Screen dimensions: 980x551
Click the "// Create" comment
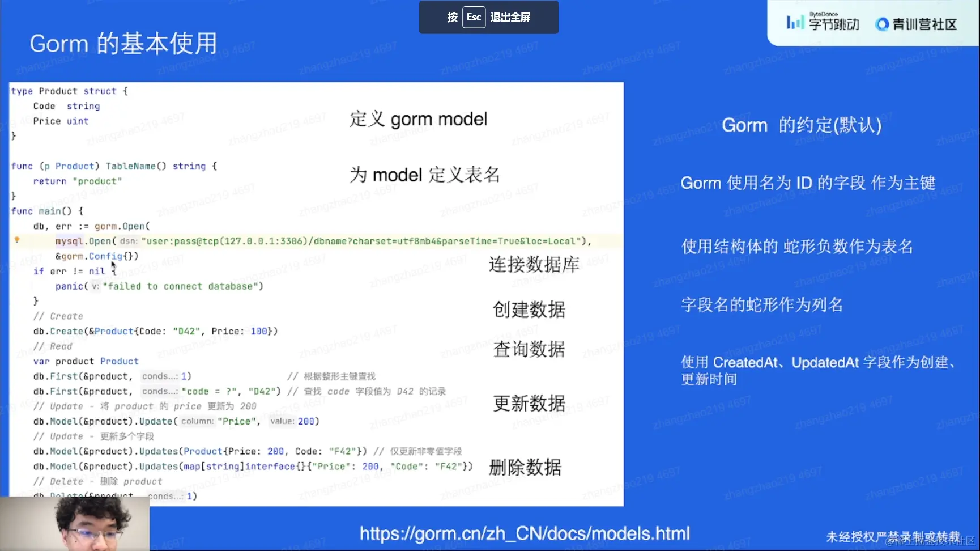tap(58, 316)
